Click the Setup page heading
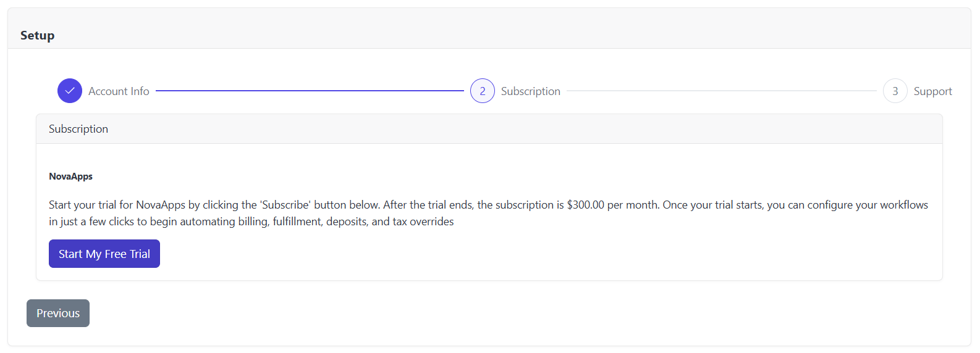 [x=38, y=35]
